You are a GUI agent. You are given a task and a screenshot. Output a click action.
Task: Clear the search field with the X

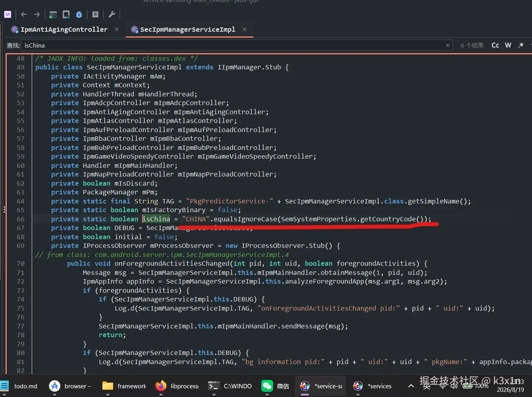(x=448, y=45)
